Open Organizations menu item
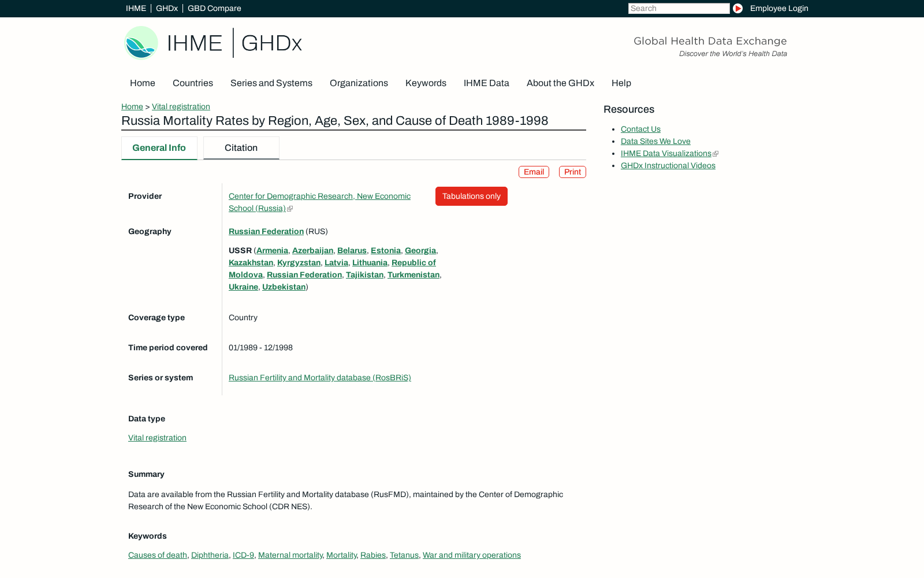 [359, 83]
